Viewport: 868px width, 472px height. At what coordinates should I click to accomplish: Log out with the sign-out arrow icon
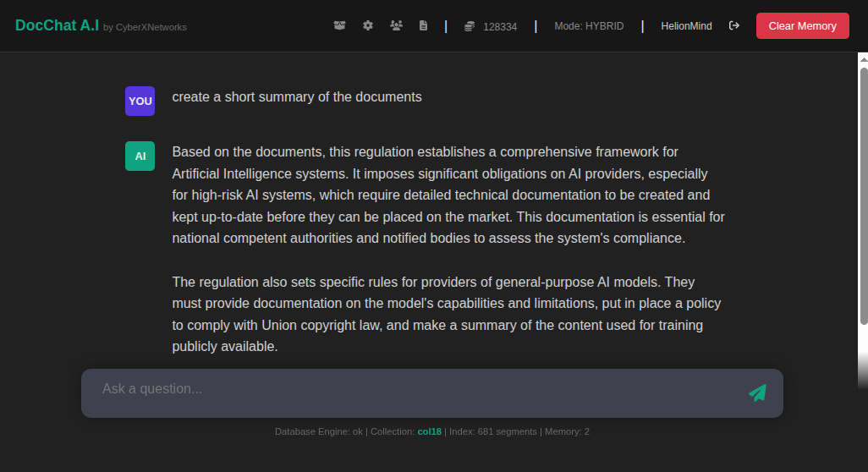tap(734, 25)
